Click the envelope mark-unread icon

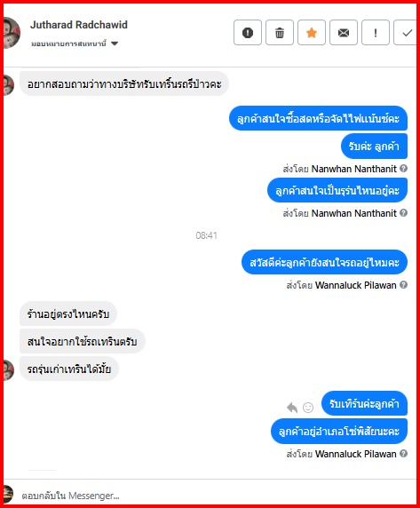click(344, 32)
